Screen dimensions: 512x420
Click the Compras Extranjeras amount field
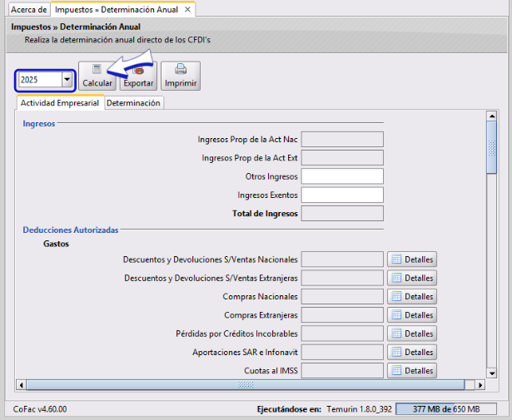pyautogui.click(x=342, y=315)
